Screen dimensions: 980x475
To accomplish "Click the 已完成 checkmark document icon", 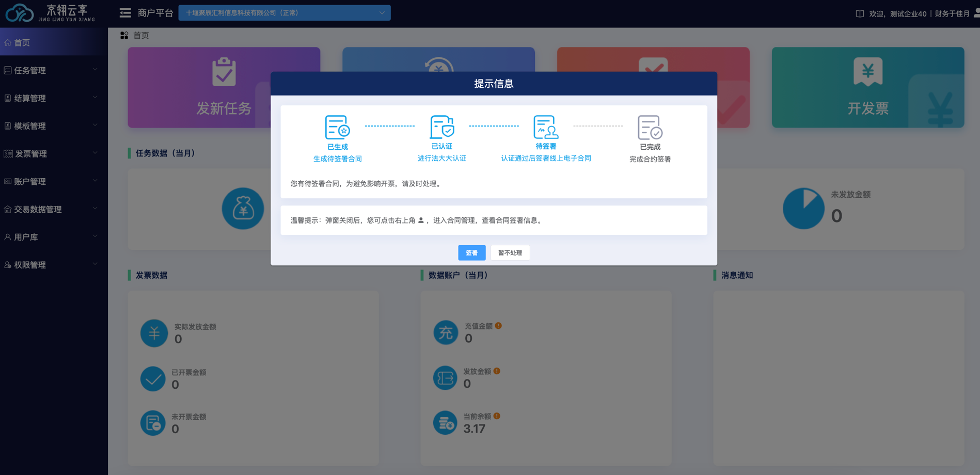I will coord(650,128).
